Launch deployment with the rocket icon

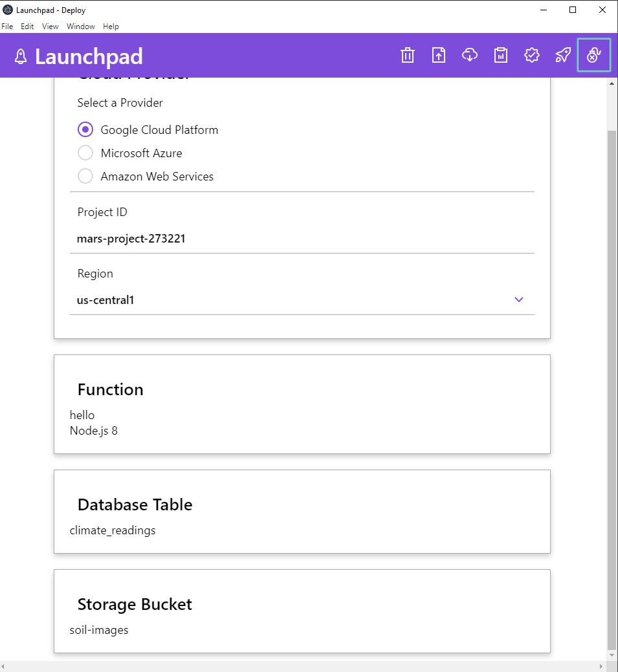[563, 55]
